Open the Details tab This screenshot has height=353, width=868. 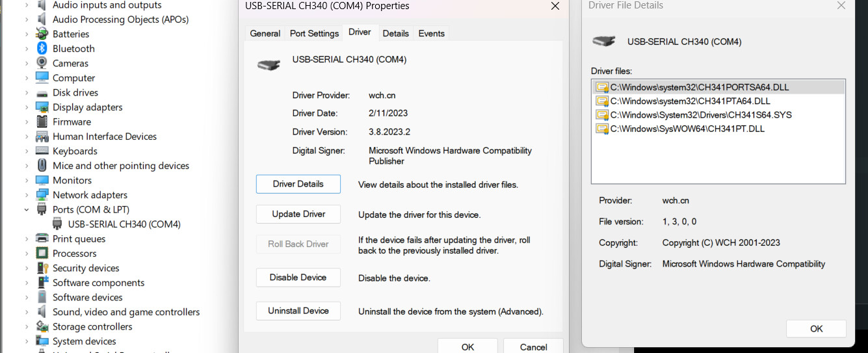(x=395, y=33)
